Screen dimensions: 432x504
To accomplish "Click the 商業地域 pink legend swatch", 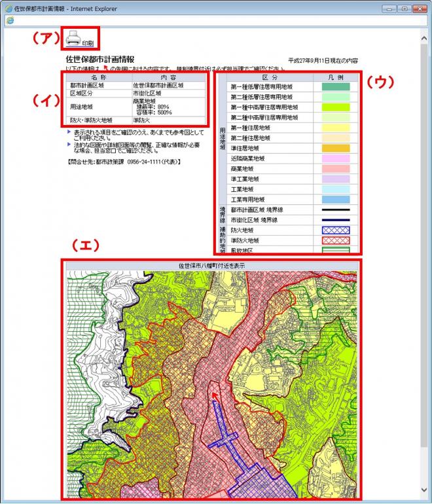I will click(335, 168).
